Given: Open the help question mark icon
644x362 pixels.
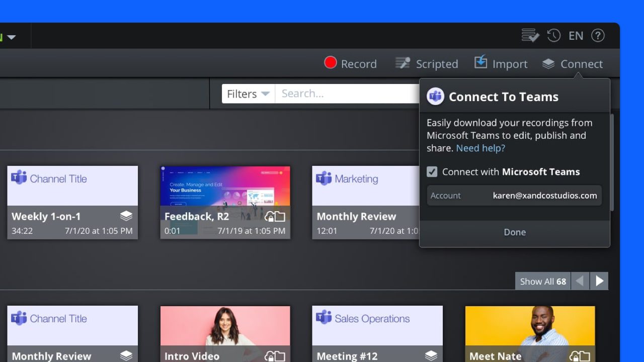Looking at the screenshot, I should pos(598,36).
